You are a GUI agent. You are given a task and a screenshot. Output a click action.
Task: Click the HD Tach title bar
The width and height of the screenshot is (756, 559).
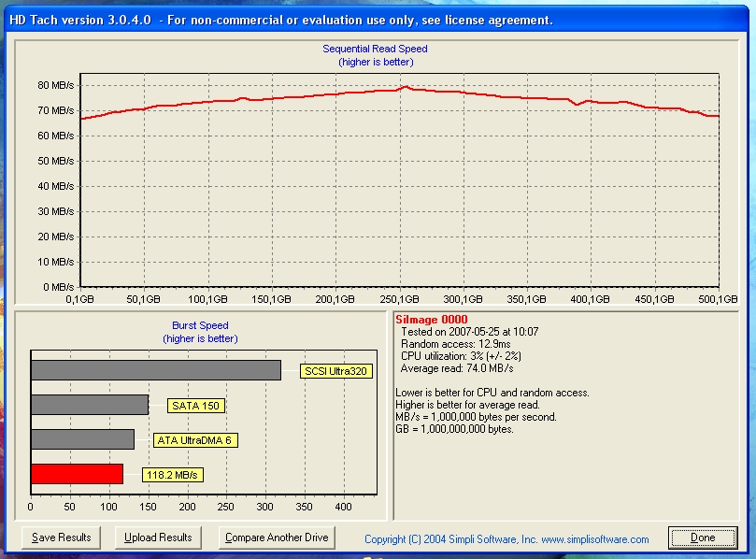coord(280,20)
